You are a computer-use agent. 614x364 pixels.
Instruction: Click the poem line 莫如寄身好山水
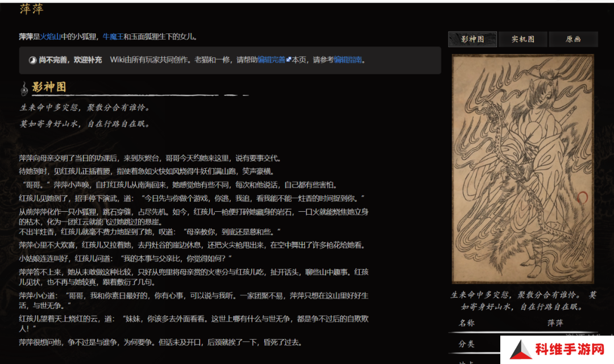point(85,124)
